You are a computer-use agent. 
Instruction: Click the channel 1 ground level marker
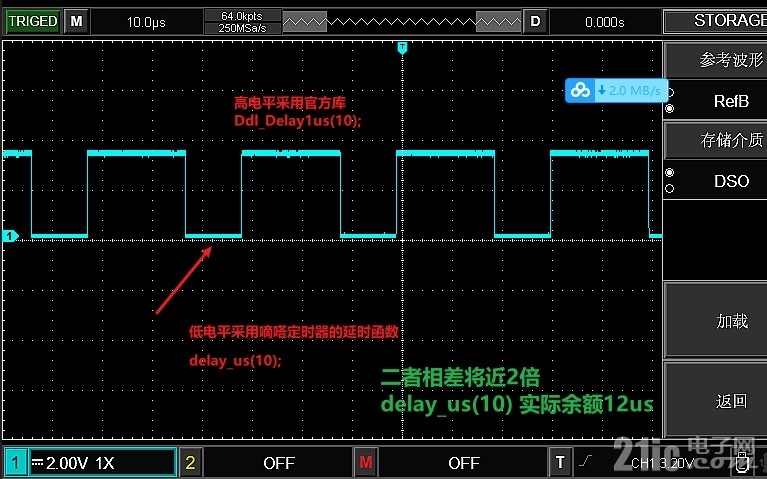9,236
